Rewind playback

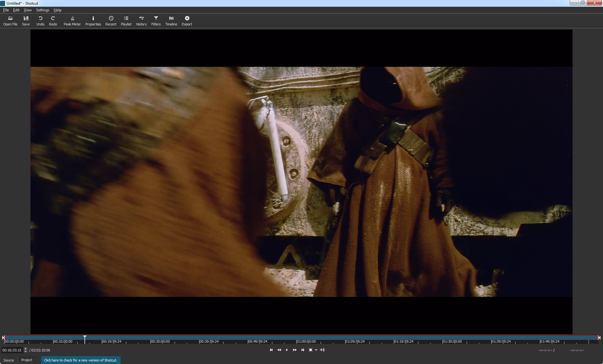279,350
